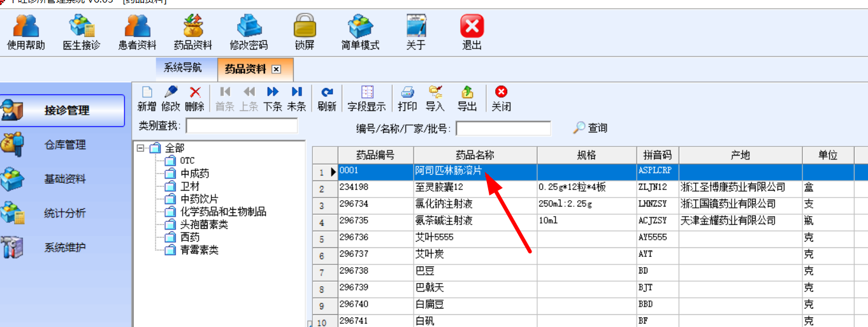
Task: Select the 阿司匹林肠溶片 cell
Action: [475, 171]
